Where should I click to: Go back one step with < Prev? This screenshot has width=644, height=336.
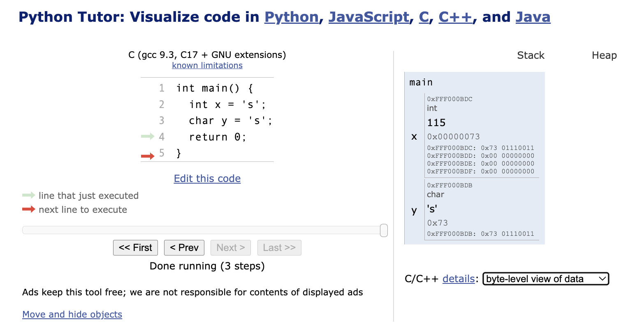click(x=184, y=248)
